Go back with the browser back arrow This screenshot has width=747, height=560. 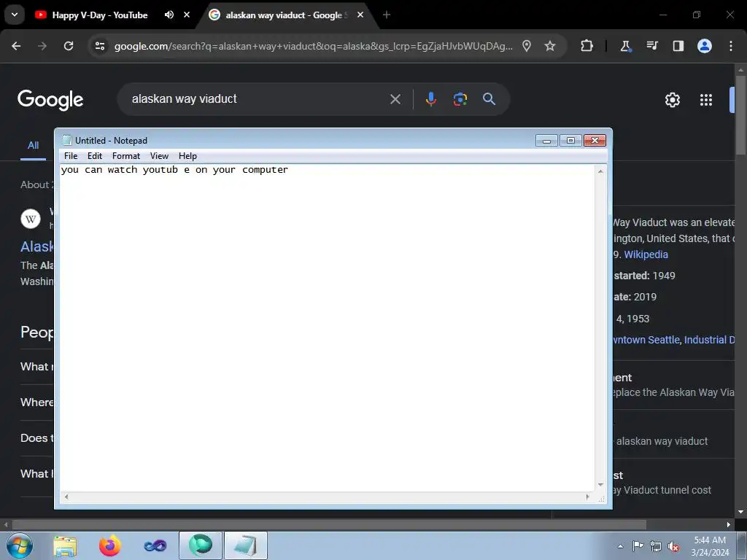pyautogui.click(x=16, y=46)
